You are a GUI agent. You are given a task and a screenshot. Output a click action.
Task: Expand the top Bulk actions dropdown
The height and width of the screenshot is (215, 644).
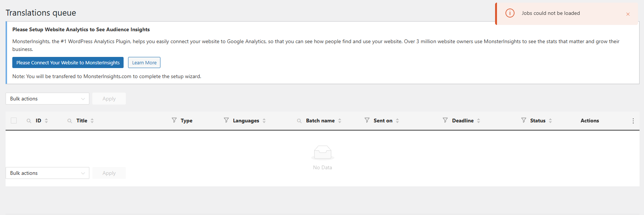tap(47, 99)
